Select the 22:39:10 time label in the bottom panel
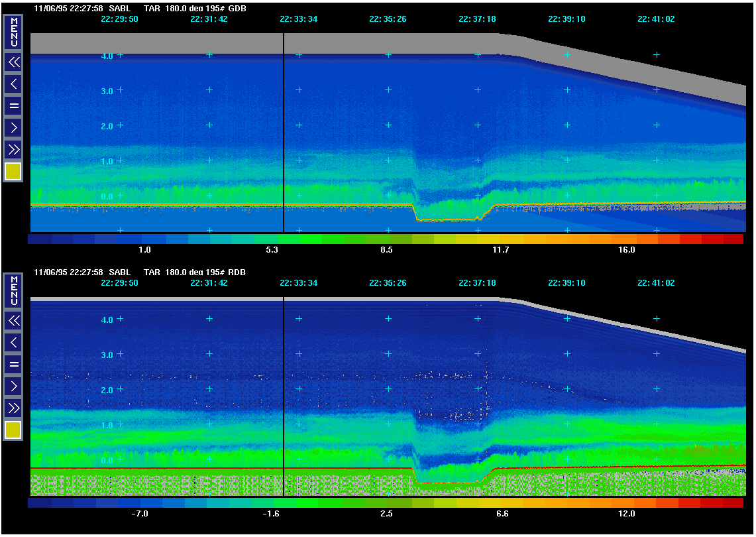The image size is (756, 537). click(567, 283)
